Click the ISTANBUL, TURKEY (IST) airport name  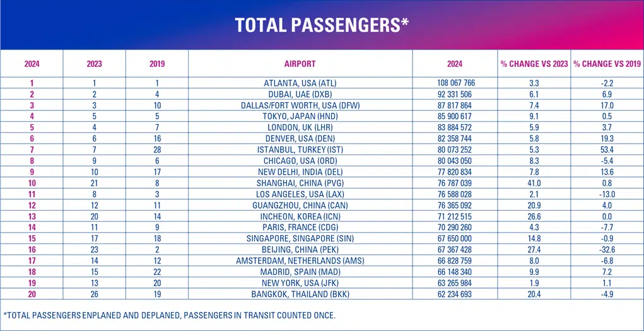[x=300, y=149]
